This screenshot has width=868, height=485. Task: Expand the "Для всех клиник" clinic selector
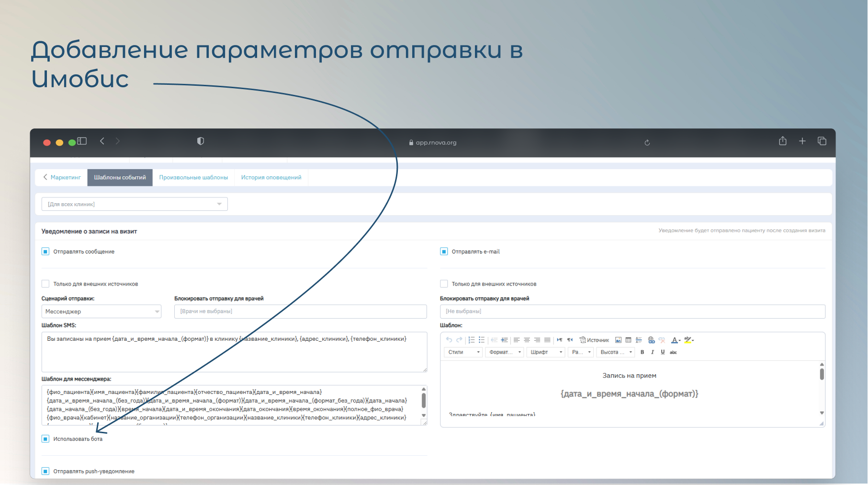point(134,204)
